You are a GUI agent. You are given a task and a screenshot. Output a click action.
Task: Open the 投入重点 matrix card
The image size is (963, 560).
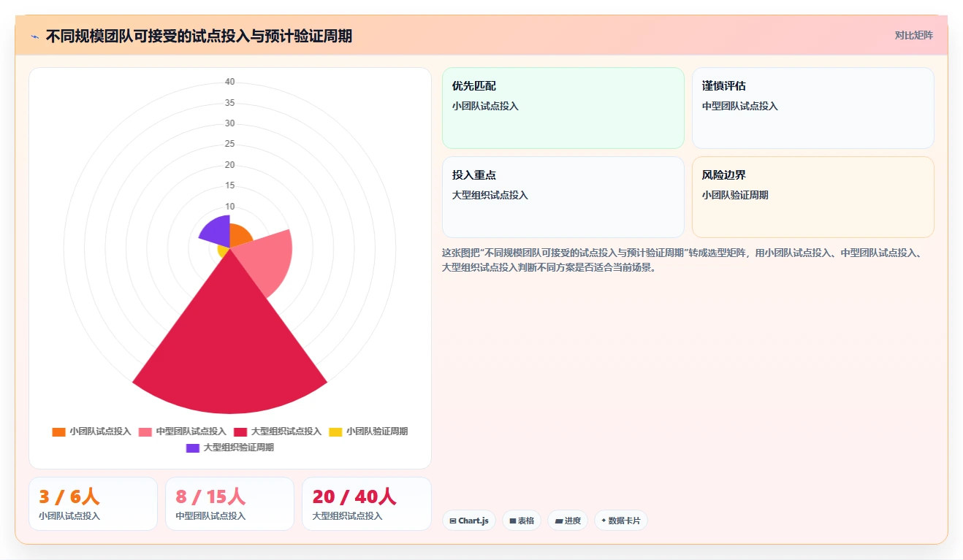tap(563, 197)
